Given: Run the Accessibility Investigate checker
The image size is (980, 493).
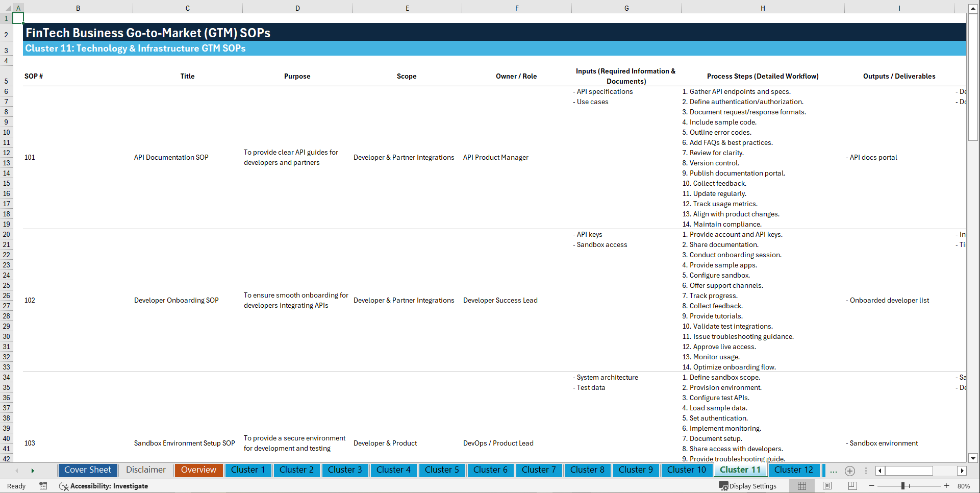Looking at the screenshot, I should tap(104, 486).
